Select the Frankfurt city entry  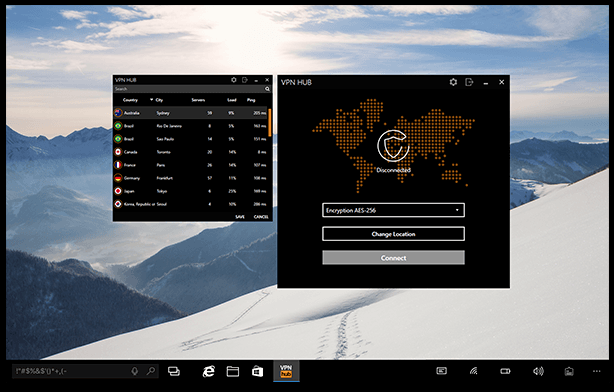[165, 178]
